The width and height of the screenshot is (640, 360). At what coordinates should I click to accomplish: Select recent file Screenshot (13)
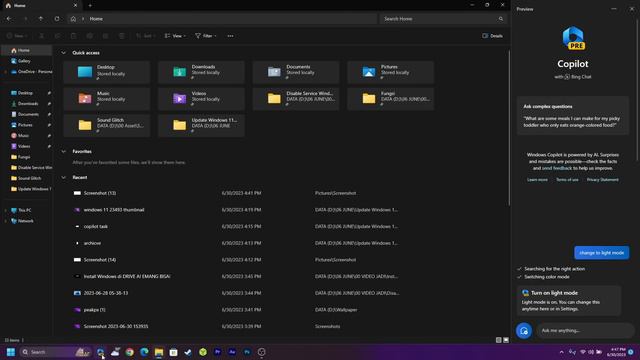point(100,193)
